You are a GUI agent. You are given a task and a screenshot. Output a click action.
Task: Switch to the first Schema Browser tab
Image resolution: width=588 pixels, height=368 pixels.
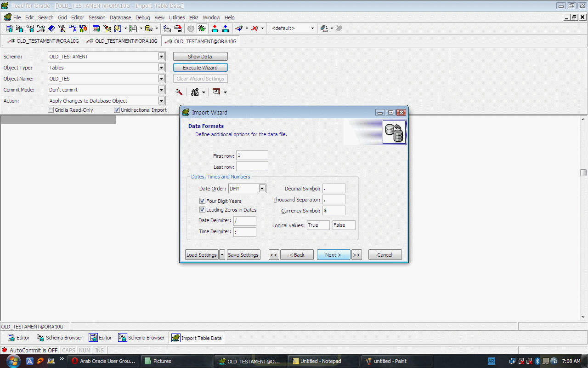(59, 338)
